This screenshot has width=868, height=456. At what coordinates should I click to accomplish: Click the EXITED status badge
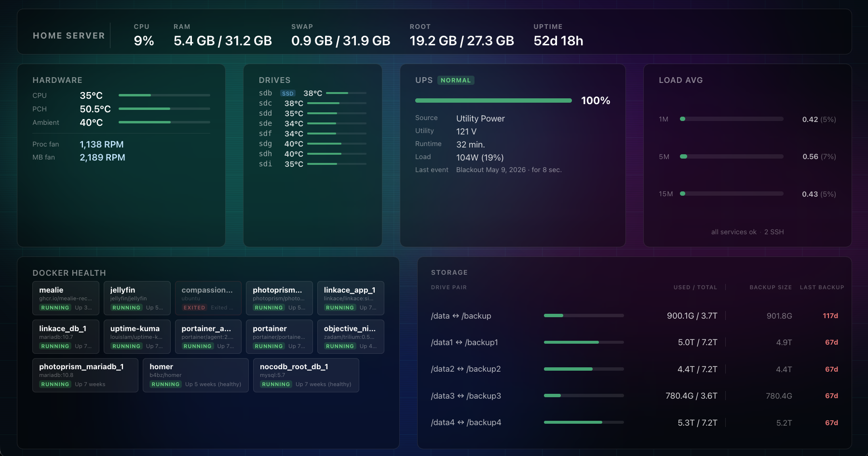194,308
